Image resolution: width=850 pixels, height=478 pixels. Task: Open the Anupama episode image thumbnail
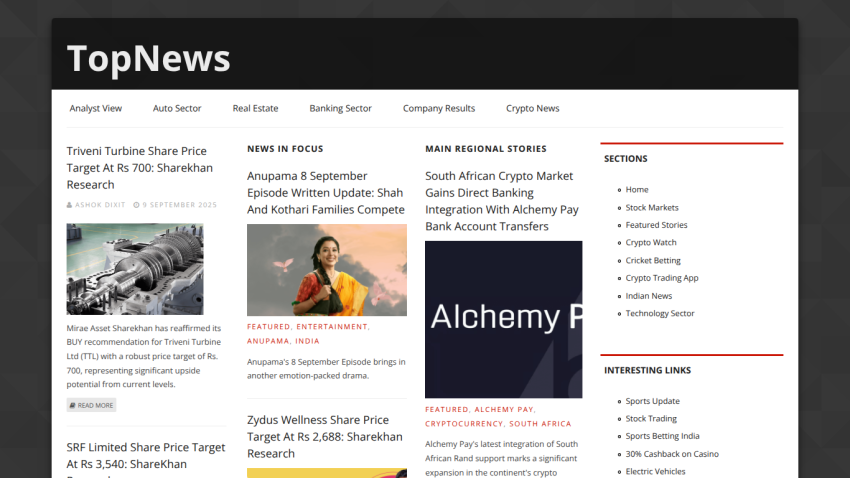(327, 270)
